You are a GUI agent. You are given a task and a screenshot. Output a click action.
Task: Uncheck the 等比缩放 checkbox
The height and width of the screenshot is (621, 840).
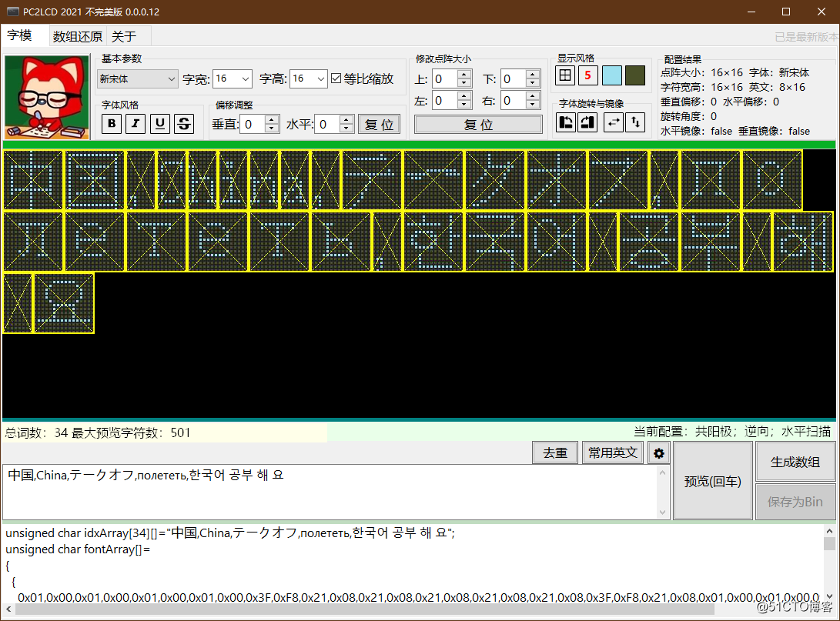336,78
